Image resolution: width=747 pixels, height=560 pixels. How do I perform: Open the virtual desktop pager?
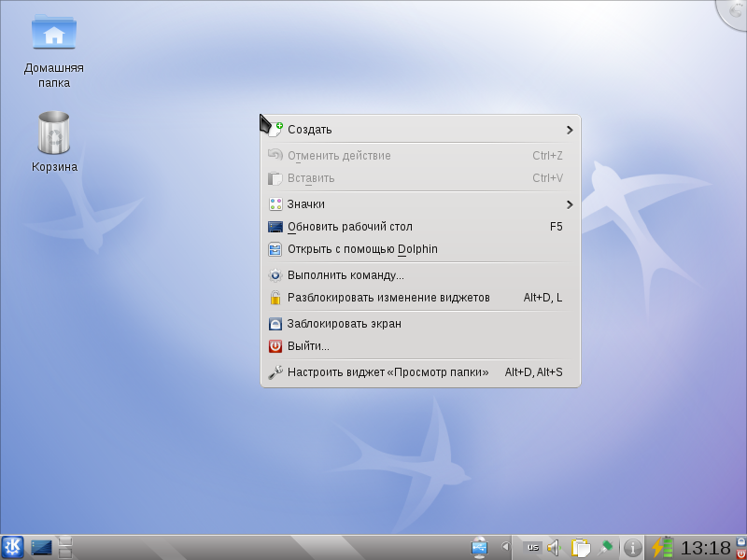pos(64,547)
